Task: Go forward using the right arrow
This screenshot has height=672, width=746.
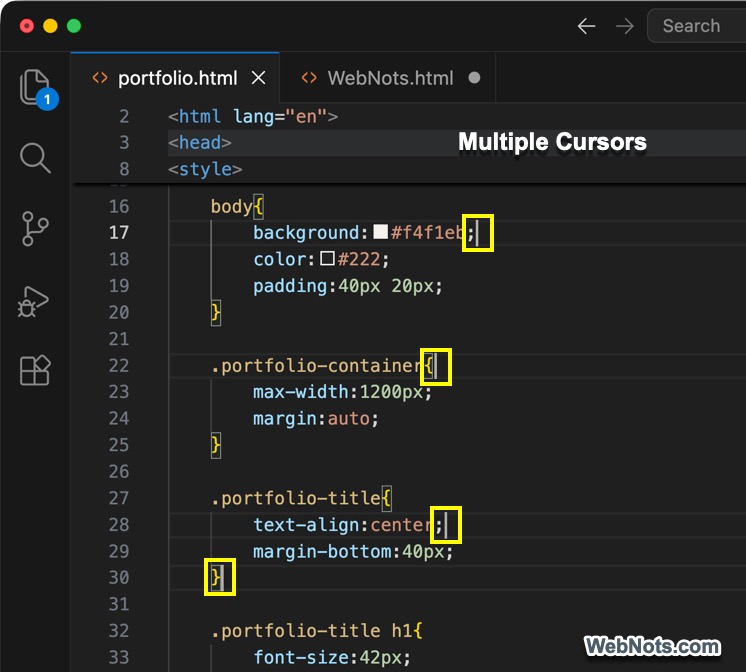Action: coord(624,26)
